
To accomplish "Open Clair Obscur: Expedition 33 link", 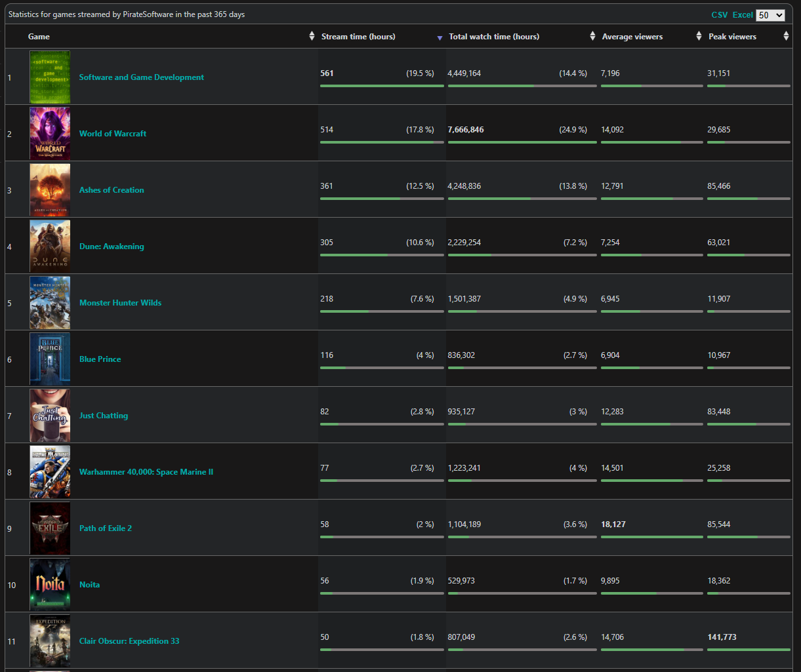I will pos(129,641).
